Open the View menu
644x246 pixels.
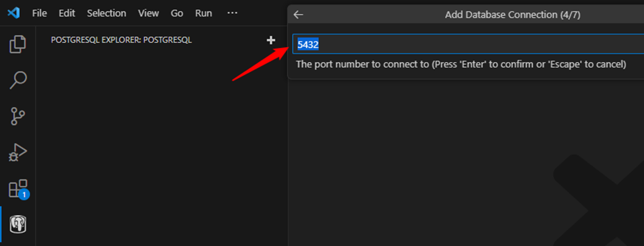148,13
